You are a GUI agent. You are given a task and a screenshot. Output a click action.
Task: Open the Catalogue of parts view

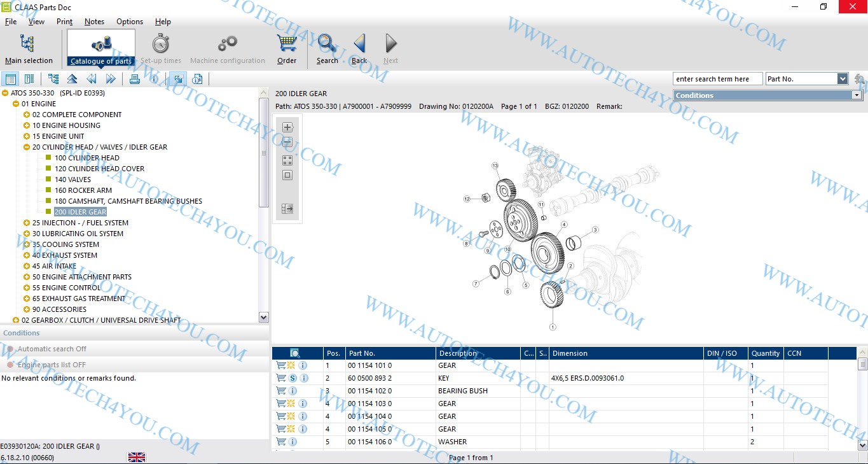(101, 48)
